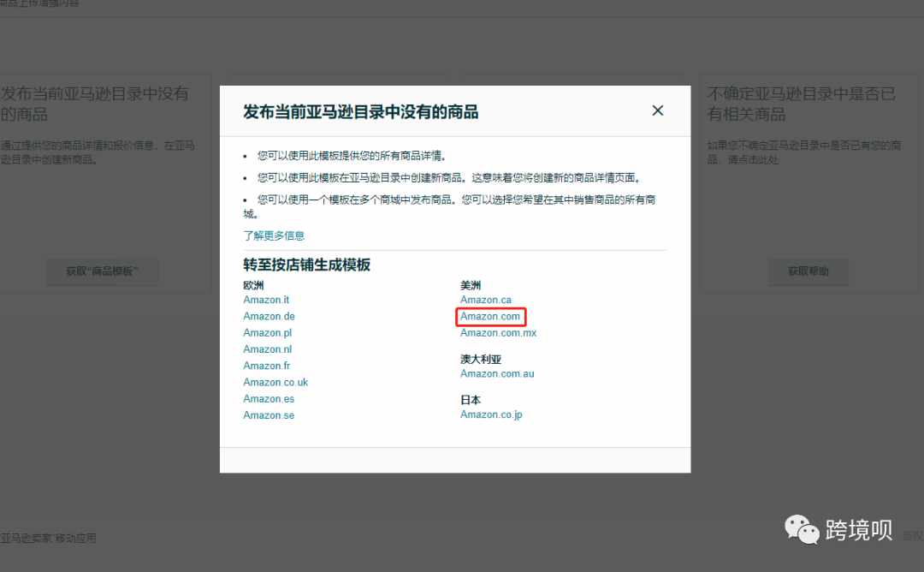Click the 获取帮助 button behind the dialog
924x572 pixels.
(x=808, y=271)
